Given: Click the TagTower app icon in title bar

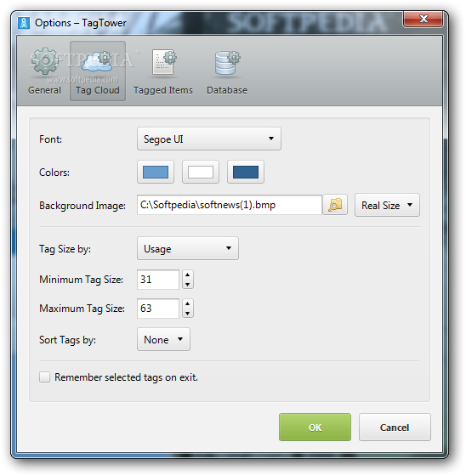Looking at the screenshot, I should coord(24,23).
